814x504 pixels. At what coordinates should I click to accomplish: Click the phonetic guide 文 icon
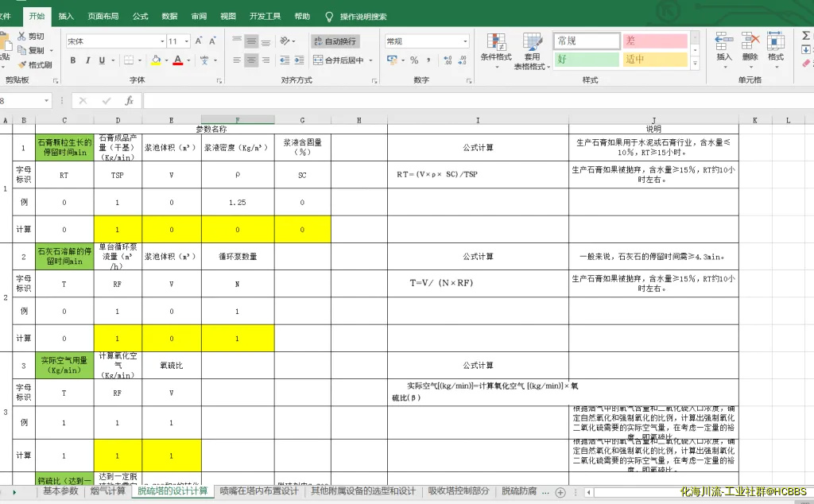(x=204, y=60)
